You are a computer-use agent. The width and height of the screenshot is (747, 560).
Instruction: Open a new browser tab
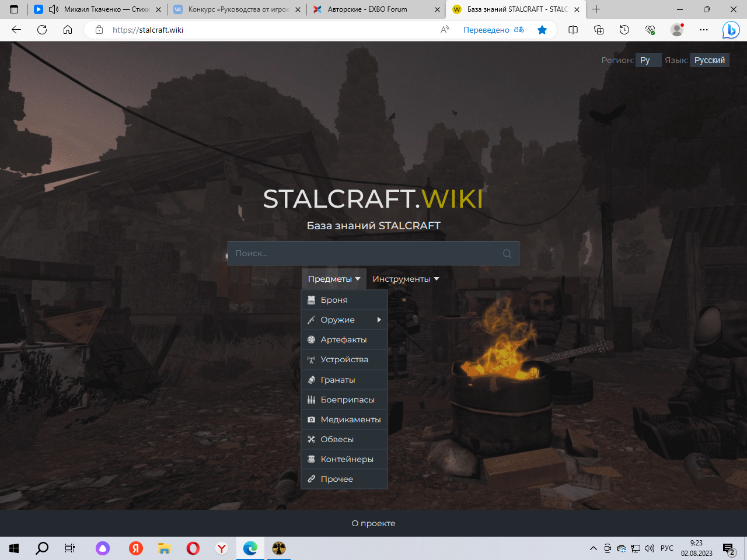point(596,9)
